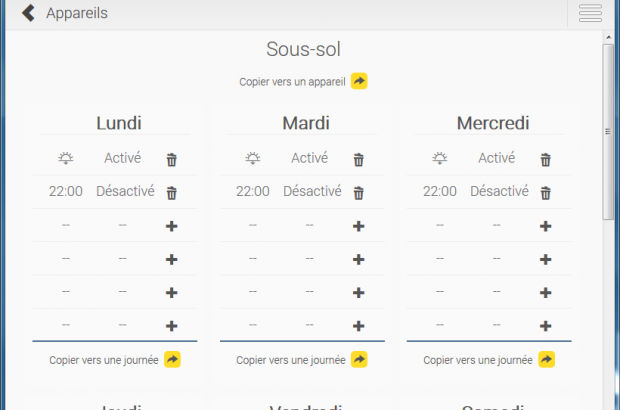Open the hamburger menu
620x410 pixels.
pyautogui.click(x=590, y=13)
